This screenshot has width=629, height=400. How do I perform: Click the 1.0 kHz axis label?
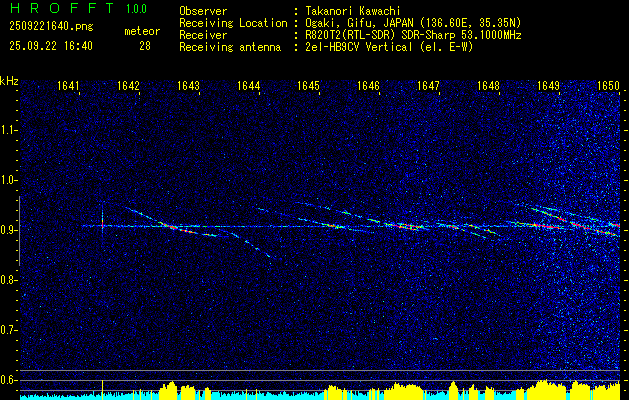[x=8, y=180]
